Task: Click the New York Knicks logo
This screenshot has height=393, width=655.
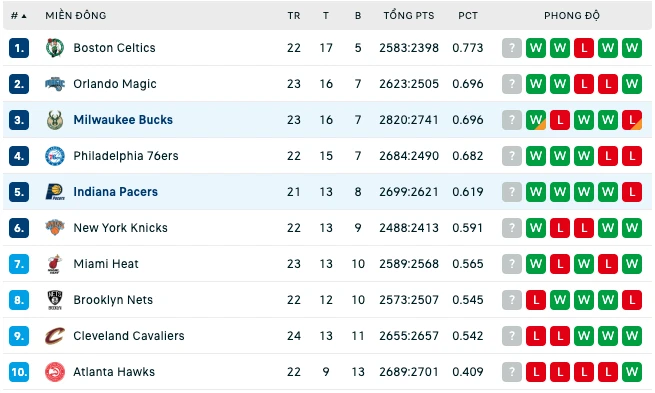Action: [x=55, y=228]
